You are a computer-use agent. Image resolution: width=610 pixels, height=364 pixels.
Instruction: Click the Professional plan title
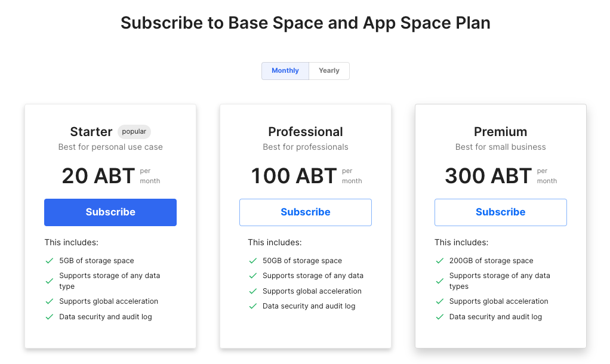(x=305, y=132)
